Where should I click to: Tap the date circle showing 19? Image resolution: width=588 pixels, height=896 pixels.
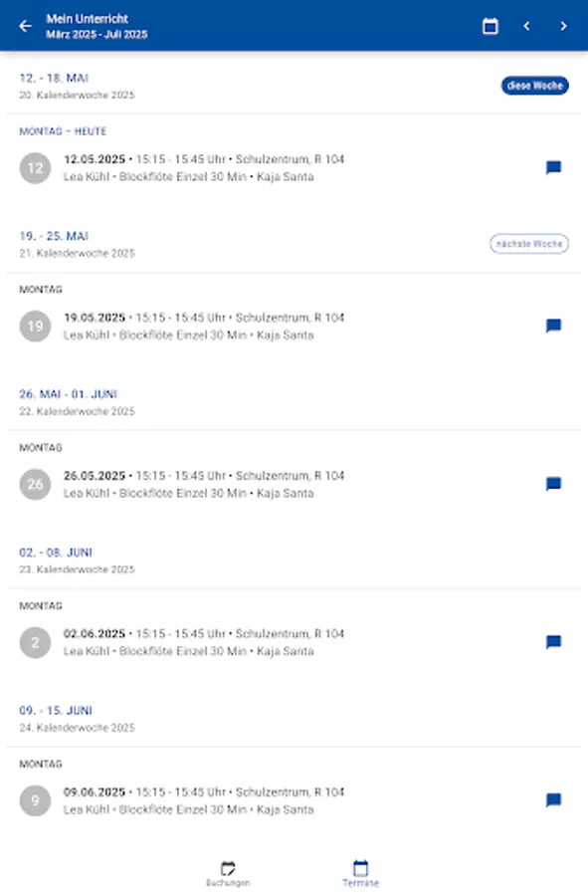click(x=36, y=326)
